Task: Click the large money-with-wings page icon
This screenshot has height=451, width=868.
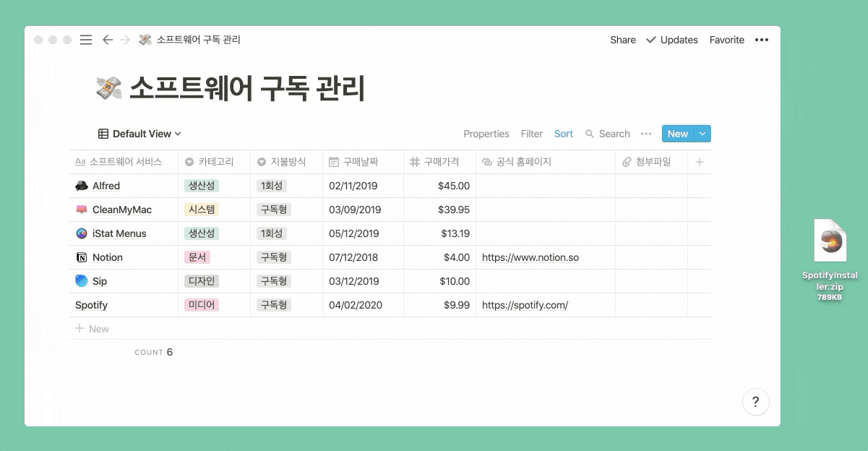Action: pyautogui.click(x=108, y=89)
